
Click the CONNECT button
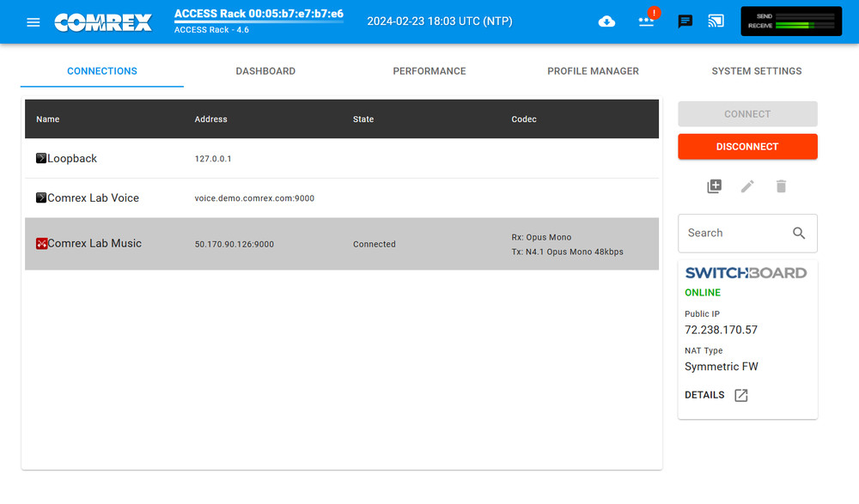[x=747, y=113]
